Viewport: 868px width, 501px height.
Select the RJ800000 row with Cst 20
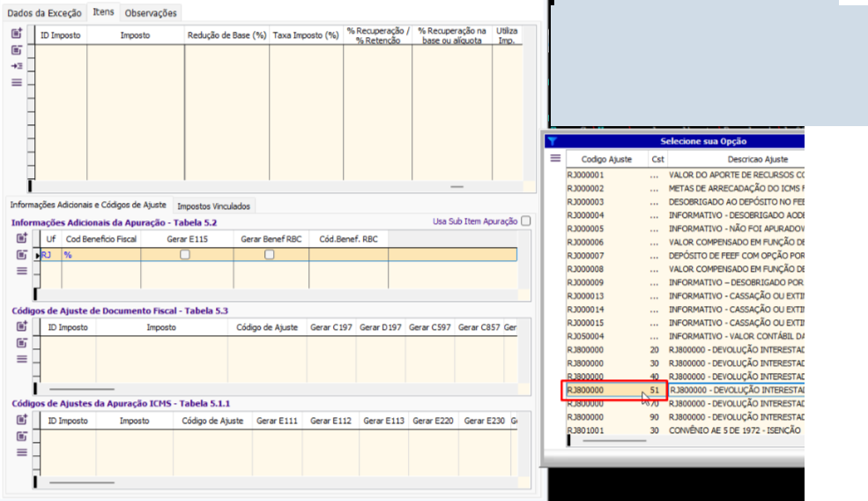(685, 349)
